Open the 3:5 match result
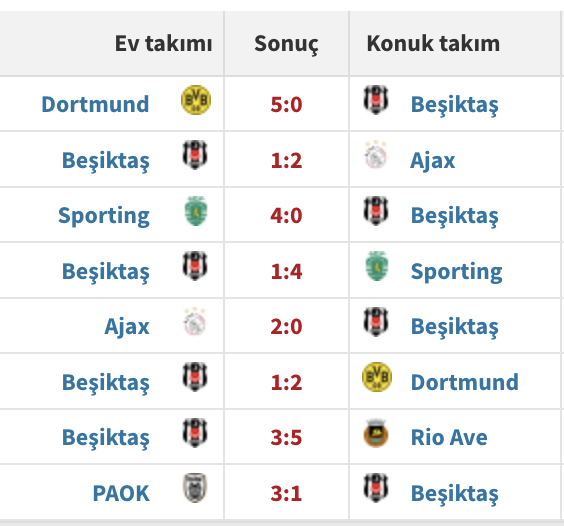Screen dimensions: 564x526 point(286,437)
